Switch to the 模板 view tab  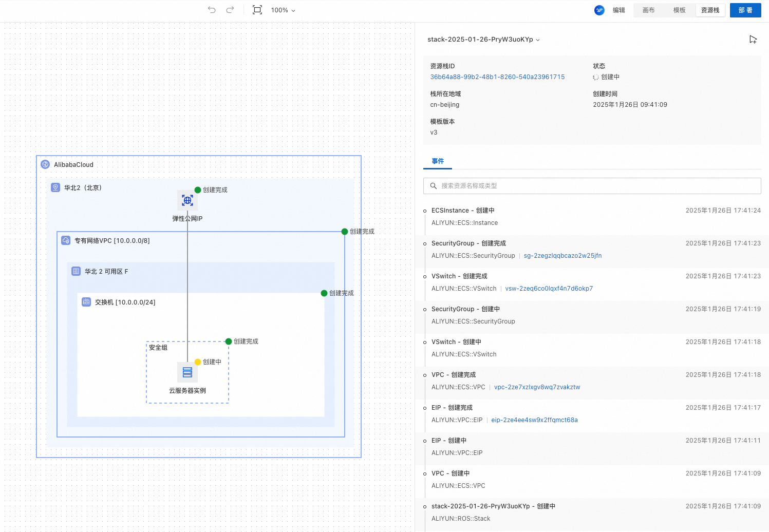(x=679, y=10)
